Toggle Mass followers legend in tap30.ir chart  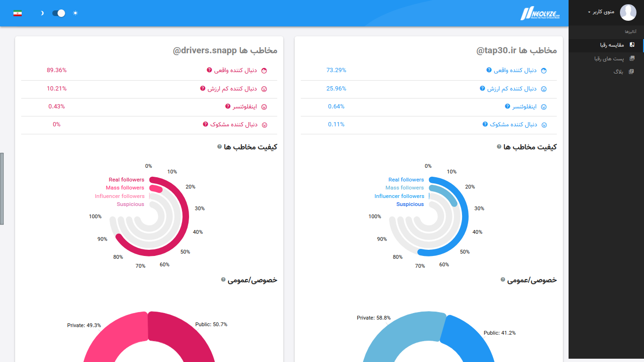[x=405, y=188]
